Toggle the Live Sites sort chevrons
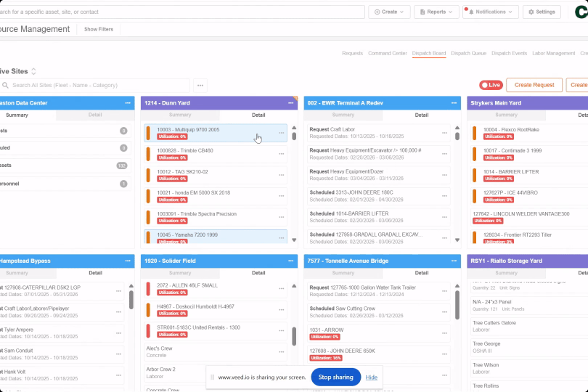 click(x=33, y=71)
